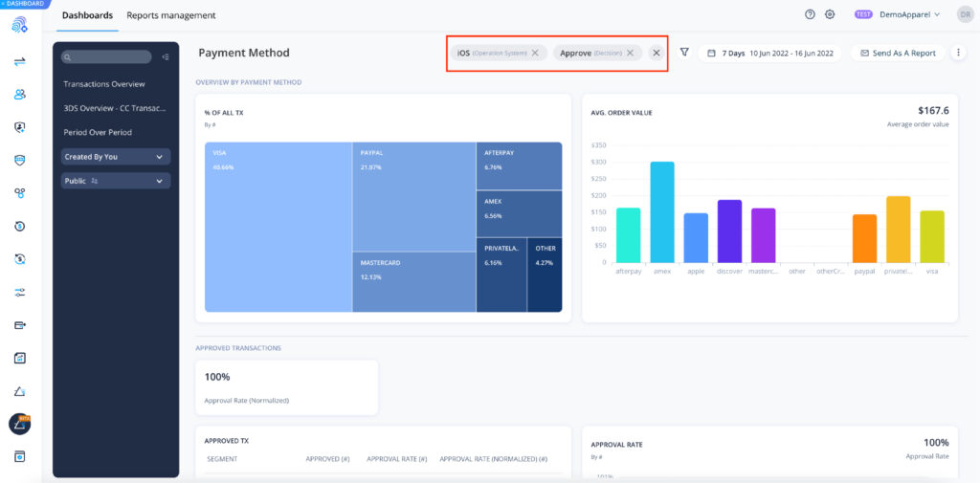Image resolution: width=980 pixels, height=483 pixels.
Task: Open the plain dollar coin sidebar icon
Action: pyautogui.click(x=19, y=226)
